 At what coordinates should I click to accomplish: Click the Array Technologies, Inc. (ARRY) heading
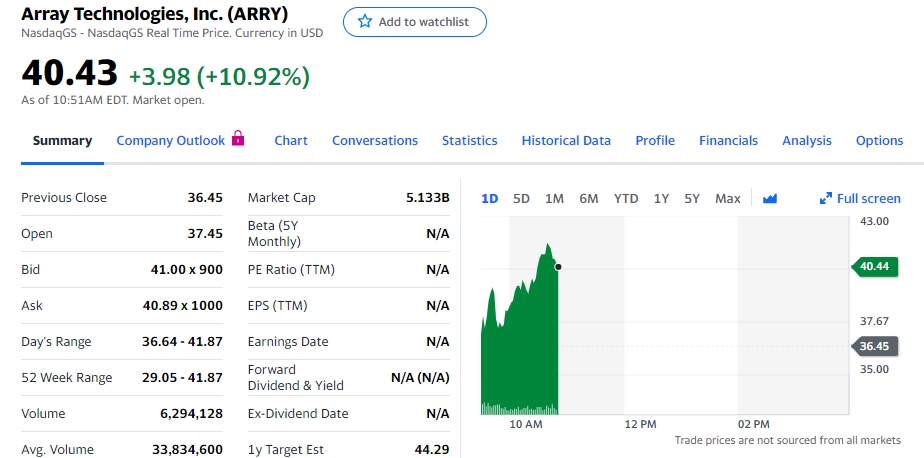(x=155, y=13)
